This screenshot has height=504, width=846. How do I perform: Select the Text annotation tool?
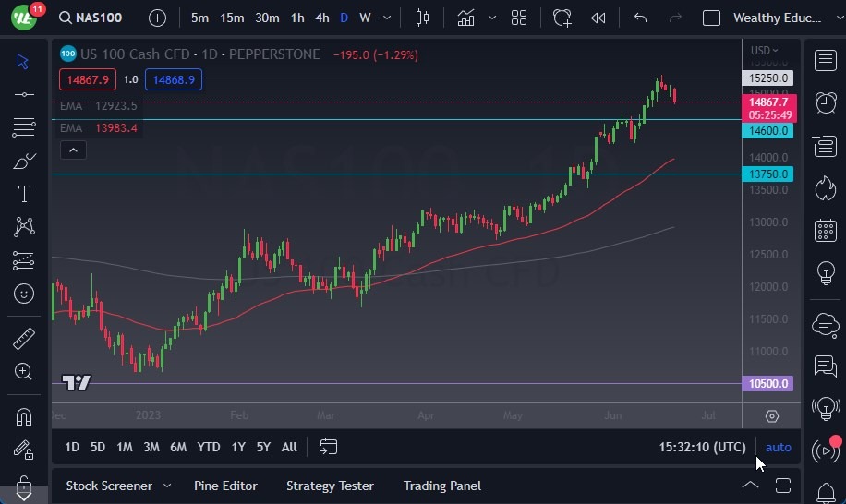(24, 194)
